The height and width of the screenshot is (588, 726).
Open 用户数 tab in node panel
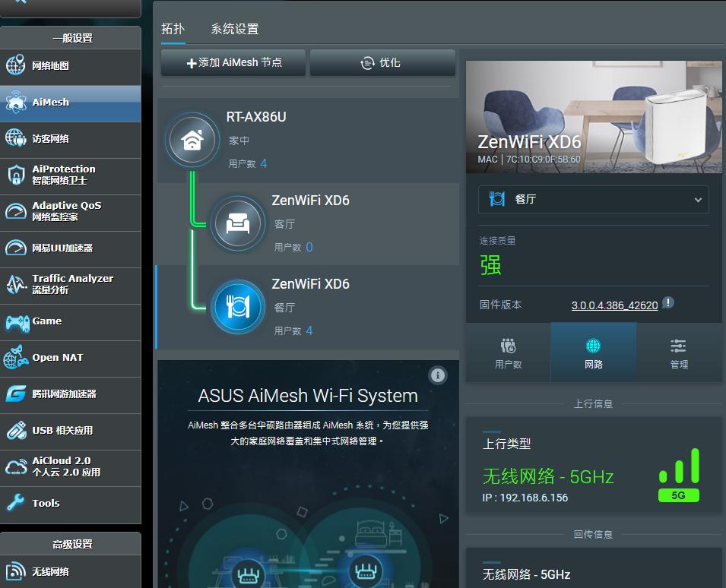pos(508,352)
